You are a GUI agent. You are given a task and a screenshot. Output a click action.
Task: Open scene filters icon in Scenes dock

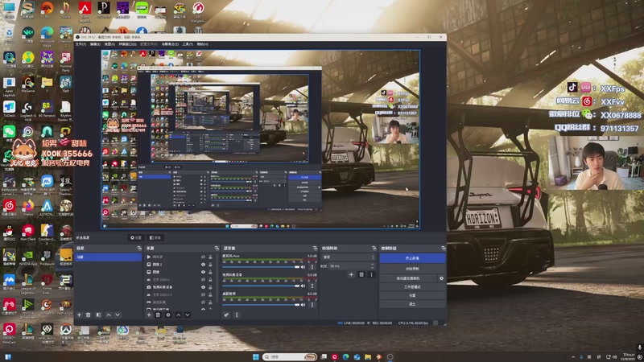(x=98, y=315)
